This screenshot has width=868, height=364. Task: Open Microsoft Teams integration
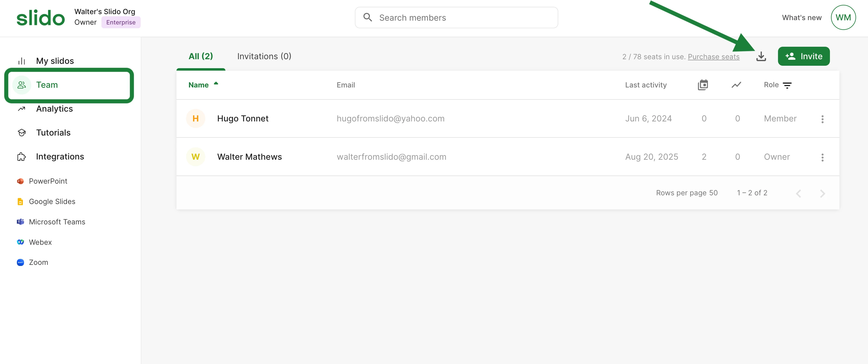pyautogui.click(x=57, y=222)
